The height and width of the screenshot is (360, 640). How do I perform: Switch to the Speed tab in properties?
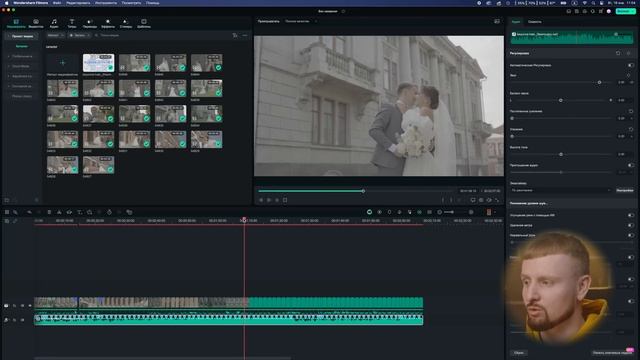click(x=535, y=22)
